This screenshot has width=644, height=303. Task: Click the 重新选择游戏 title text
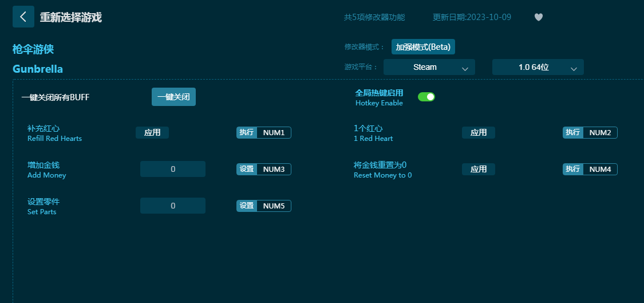pyautogui.click(x=70, y=17)
